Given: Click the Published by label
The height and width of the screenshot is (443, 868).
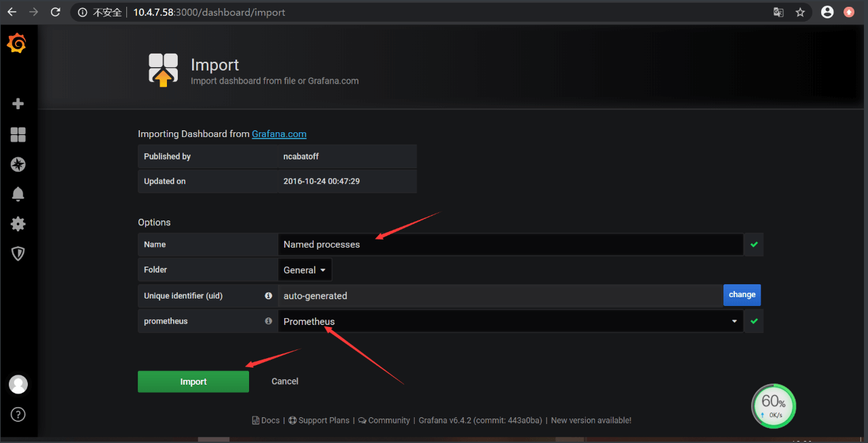Looking at the screenshot, I should pyautogui.click(x=167, y=156).
